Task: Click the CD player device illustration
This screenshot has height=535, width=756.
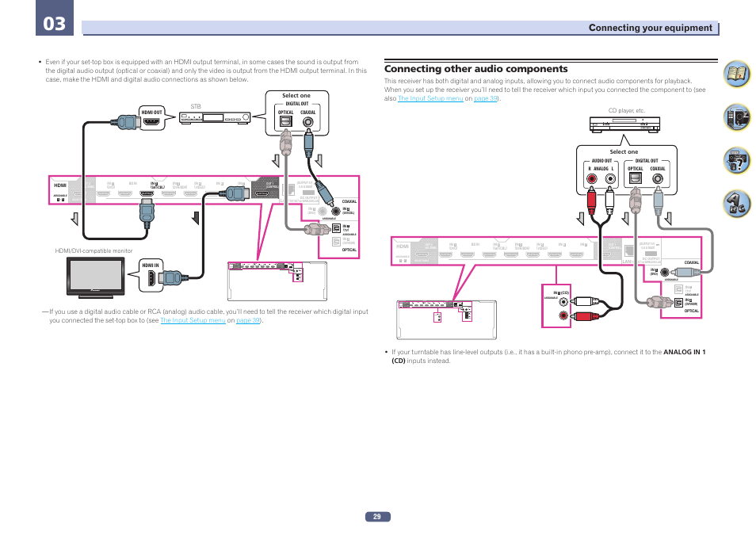Action: pyautogui.click(x=625, y=124)
